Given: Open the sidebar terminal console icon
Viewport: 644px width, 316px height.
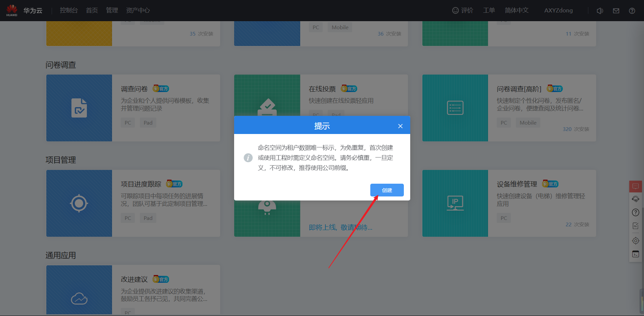Looking at the screenshot, I should coord(636,254).
